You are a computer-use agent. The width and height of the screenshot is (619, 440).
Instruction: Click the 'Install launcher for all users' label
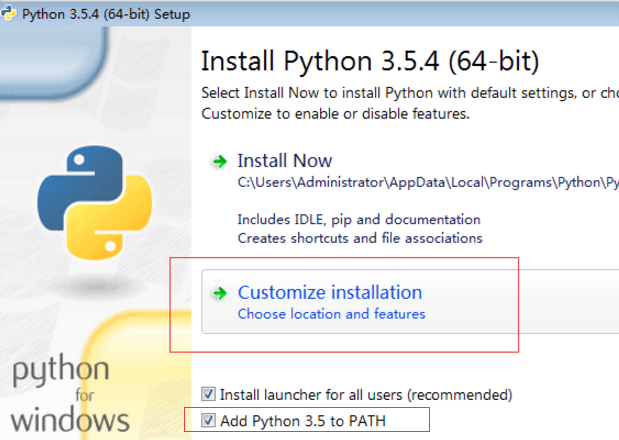(366, 395)
